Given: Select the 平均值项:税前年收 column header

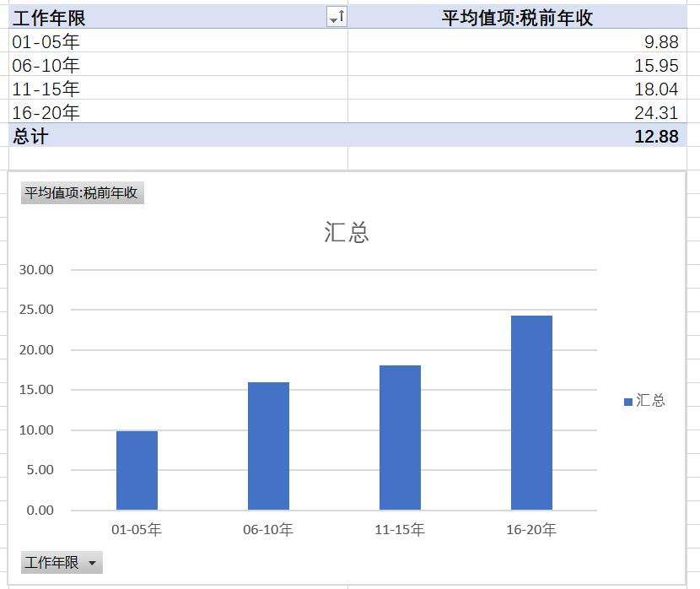Looking at the screenshot, I should coord(514,14).
